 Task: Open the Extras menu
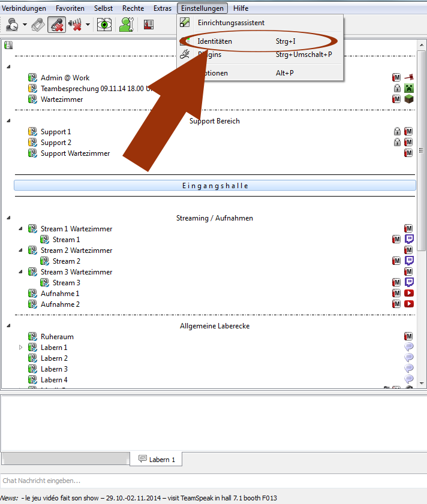(162, 8)
